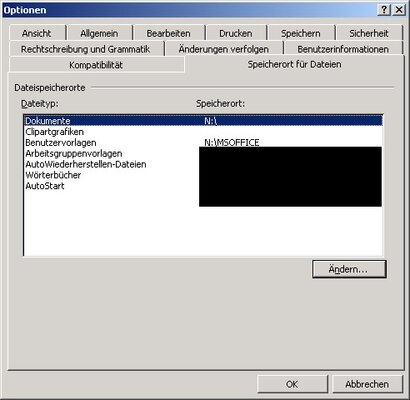Confirm the dialog with OK
This screenshot has width=410, height=400.
point(292,384)
